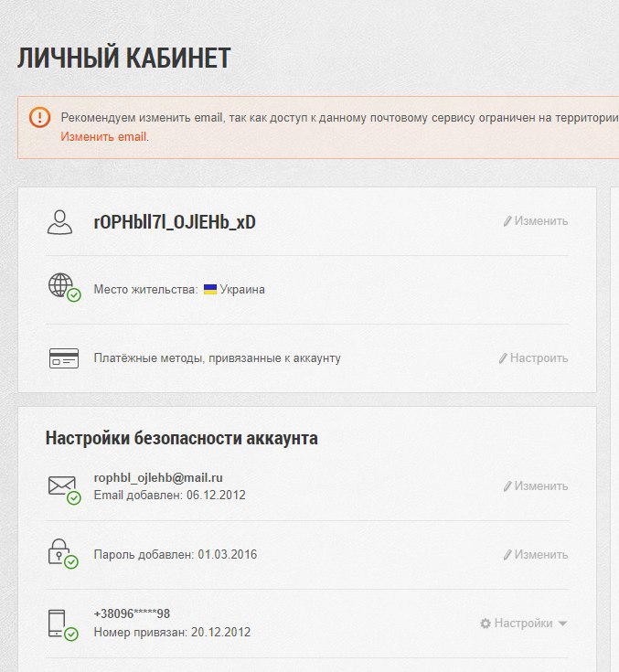The width and height of the screenshot is (619, 672).
Task: Open the Изменить email link in the warning
Action: (104, 137)
